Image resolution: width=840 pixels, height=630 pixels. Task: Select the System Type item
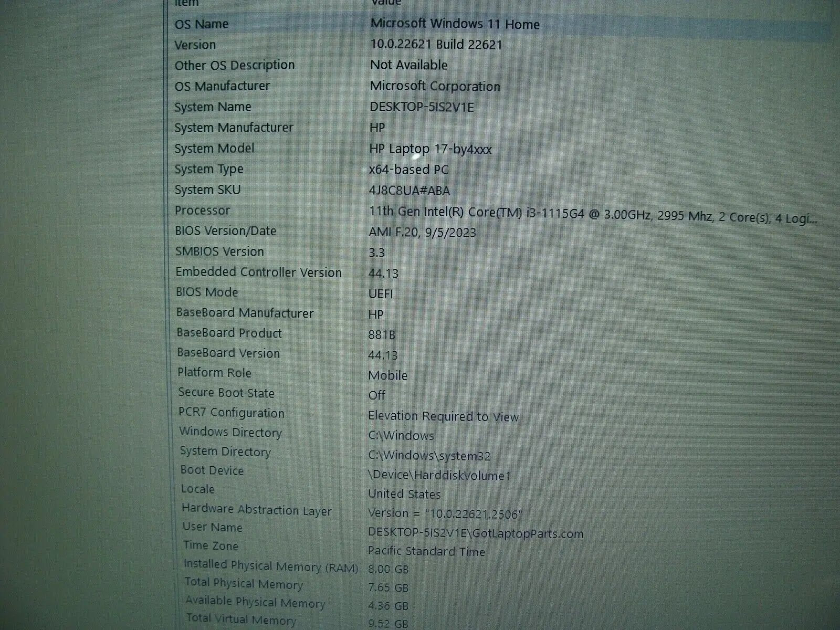tap(208, 170)
